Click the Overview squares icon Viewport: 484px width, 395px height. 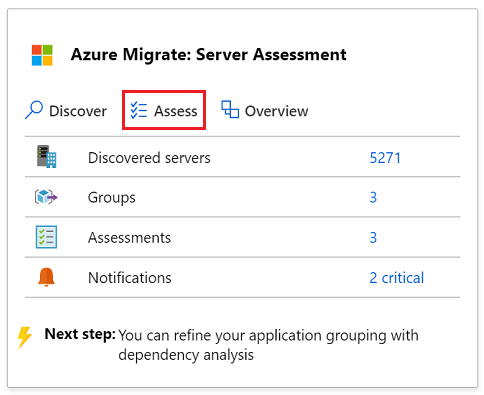pos(230,109)
